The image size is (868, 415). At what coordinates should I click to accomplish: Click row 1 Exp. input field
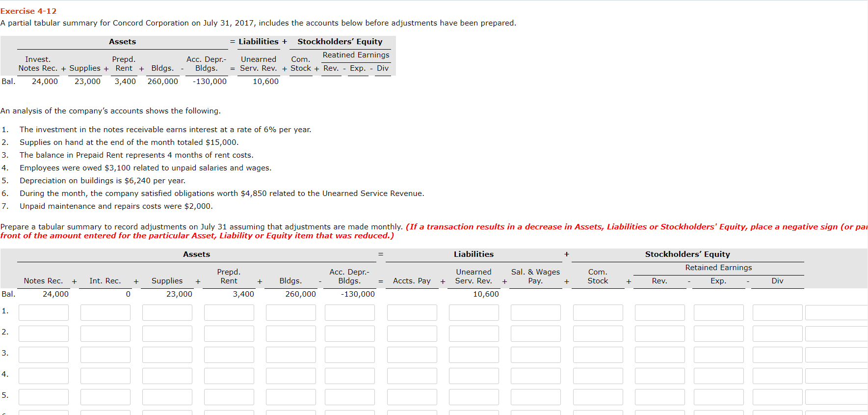[719, 312]
